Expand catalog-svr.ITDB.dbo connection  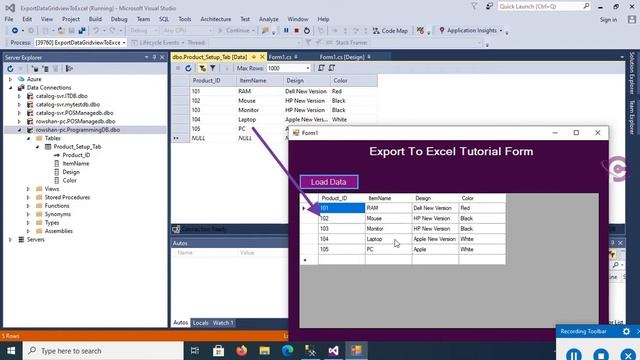19,96
